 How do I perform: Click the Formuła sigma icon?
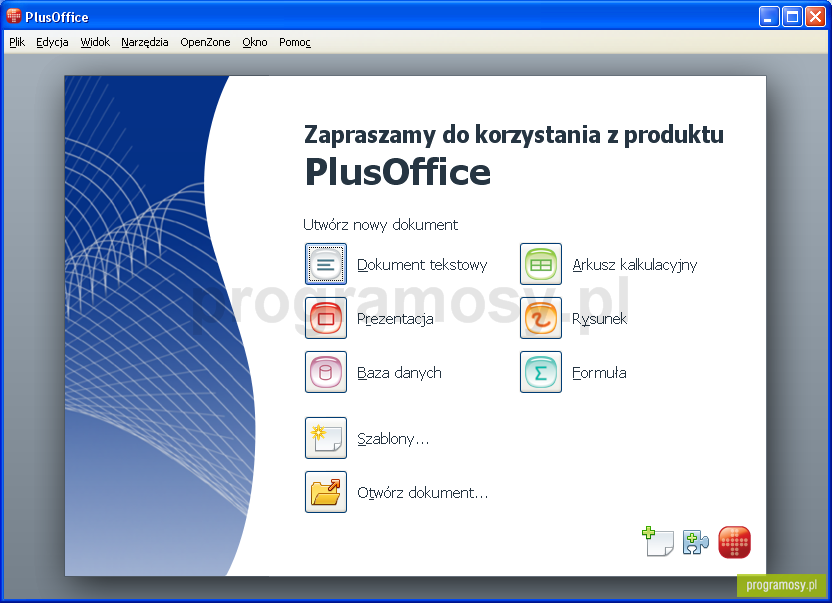pyautogui.click(x=541, y=372)
